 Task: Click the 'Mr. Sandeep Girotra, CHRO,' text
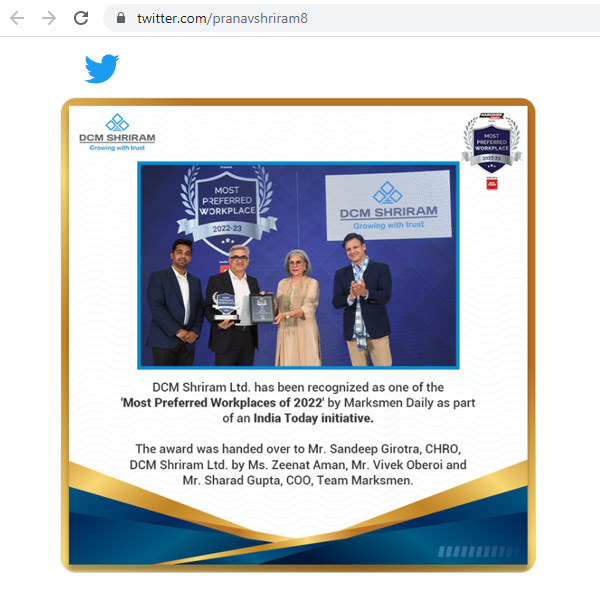point(385,449)
